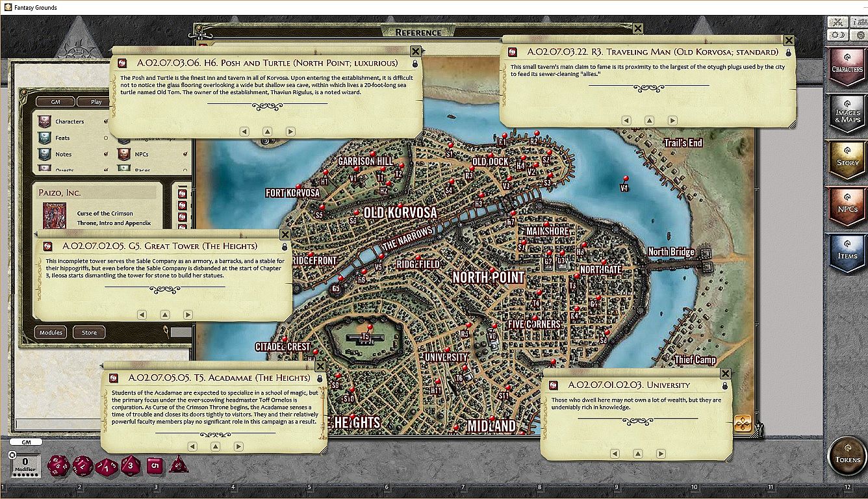Go to previous page in Traveling Man window
868x499 pixels.
pos(626,120)
